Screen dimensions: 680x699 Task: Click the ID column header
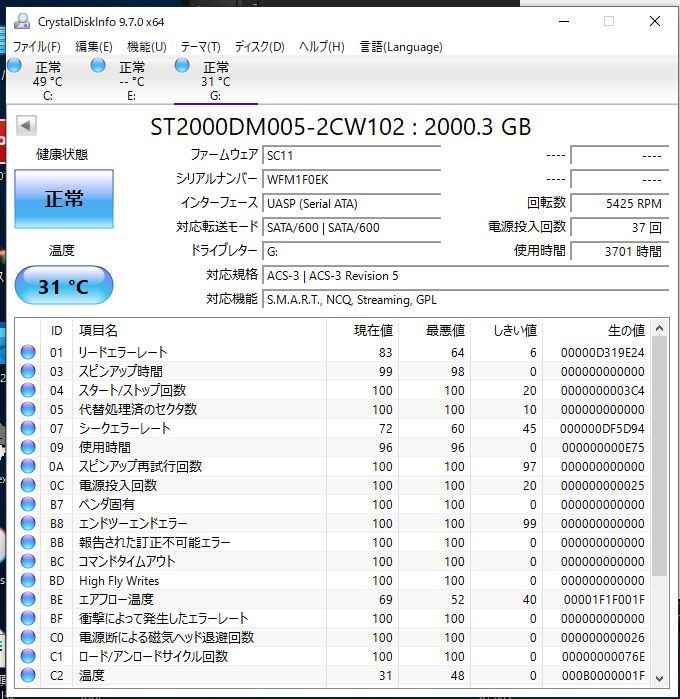[x=56, y=331]
